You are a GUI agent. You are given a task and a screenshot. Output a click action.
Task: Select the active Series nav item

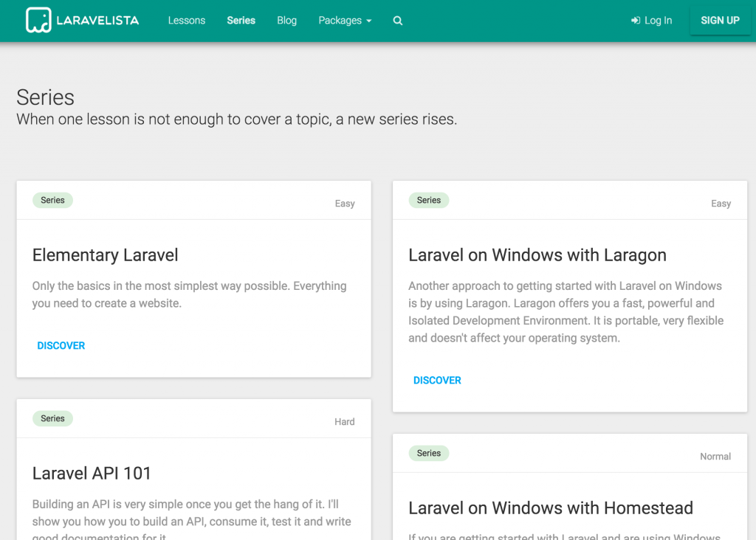coord(241,20)
